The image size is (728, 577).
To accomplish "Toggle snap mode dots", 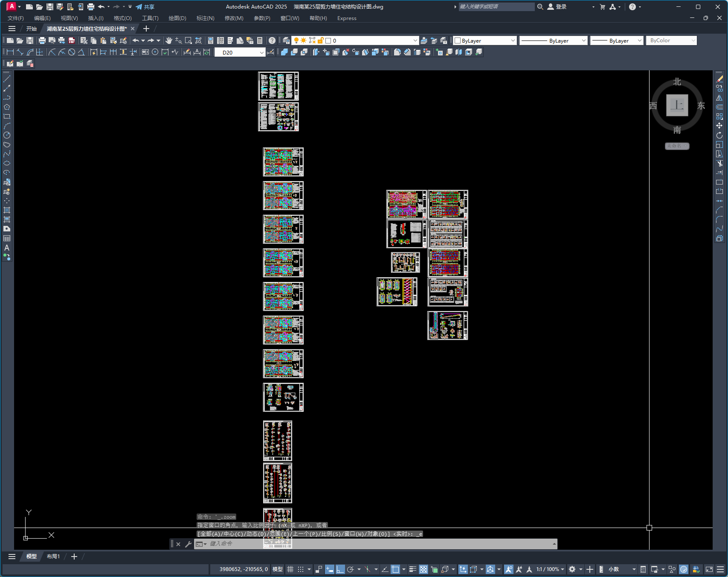I will click(301, 569).
